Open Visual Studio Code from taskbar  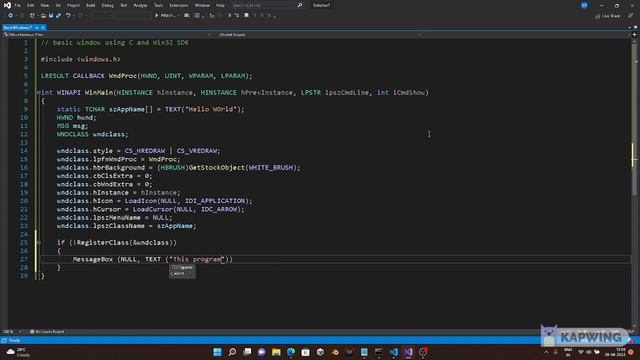click(x=394, y=352)
